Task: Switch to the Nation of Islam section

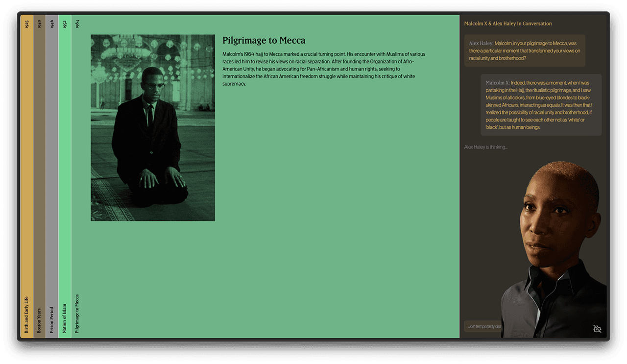Action: tap(65, 318)
